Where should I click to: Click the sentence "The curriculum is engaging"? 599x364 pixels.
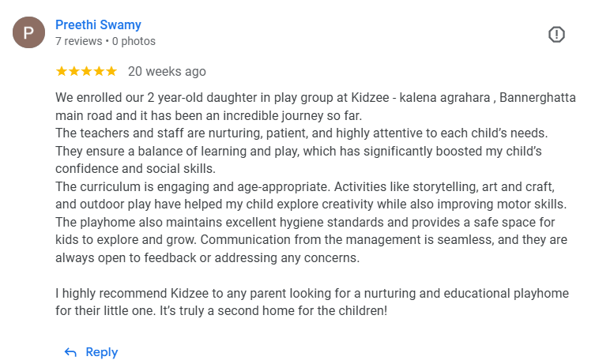click(x=193, y=186)
